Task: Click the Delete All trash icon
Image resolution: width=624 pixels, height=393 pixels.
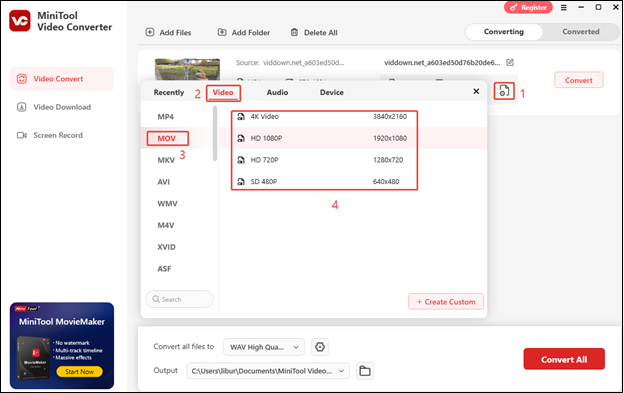Action: coord(294,32)
